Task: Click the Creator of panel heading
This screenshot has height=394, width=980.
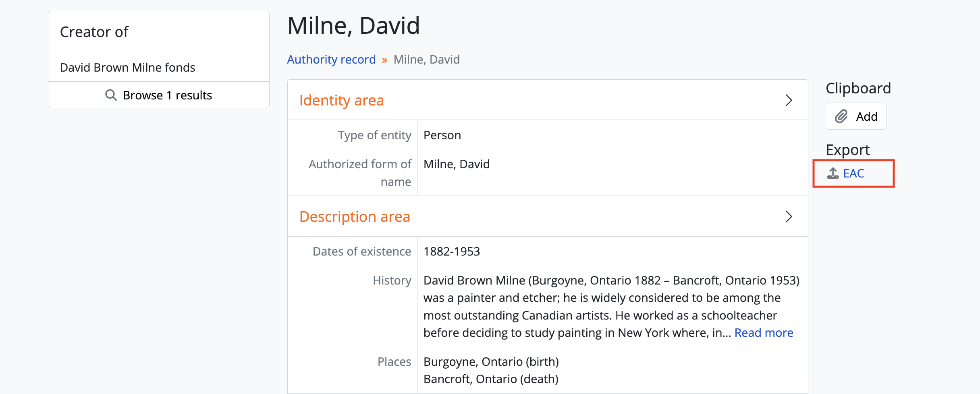Action: pyautogui.click(x=94, y=32)
